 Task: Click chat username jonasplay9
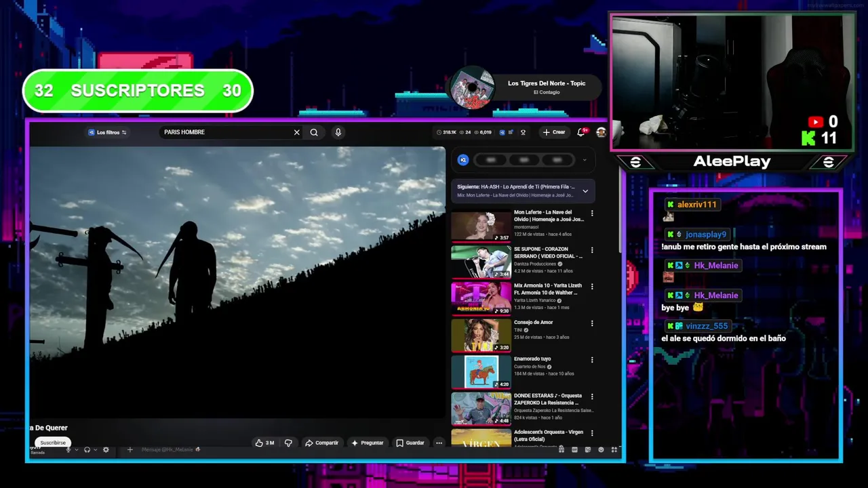[706, 235]
